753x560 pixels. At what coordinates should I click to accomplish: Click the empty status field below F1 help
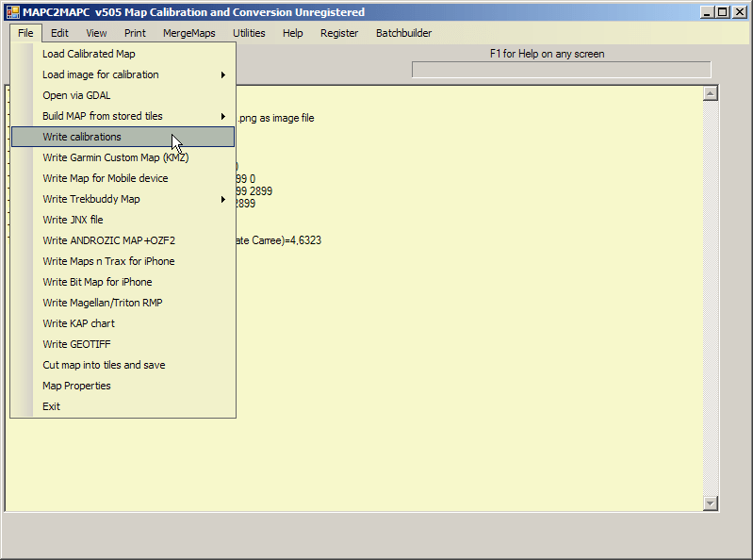point(562,70)
